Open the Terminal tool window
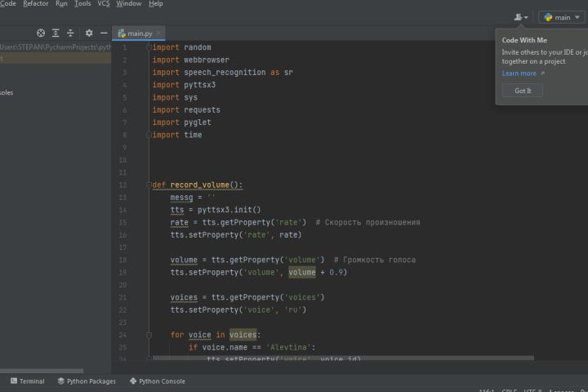 point(28,381)
